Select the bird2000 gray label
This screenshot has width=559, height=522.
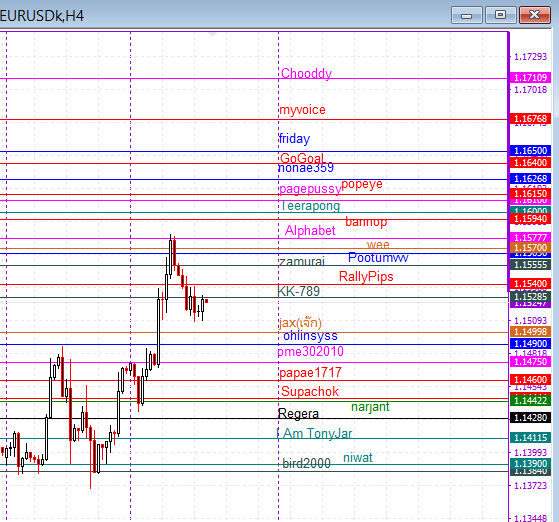pos(306,463)
